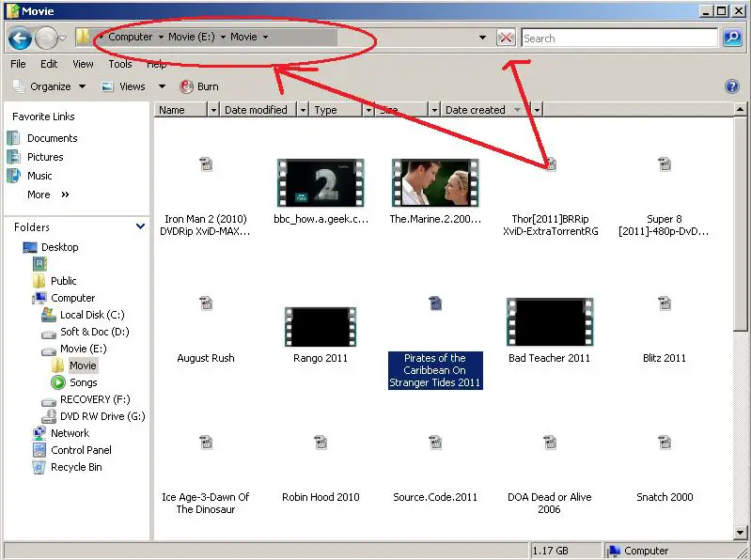Select the August Rush file icon

click(x=206, y=303)
